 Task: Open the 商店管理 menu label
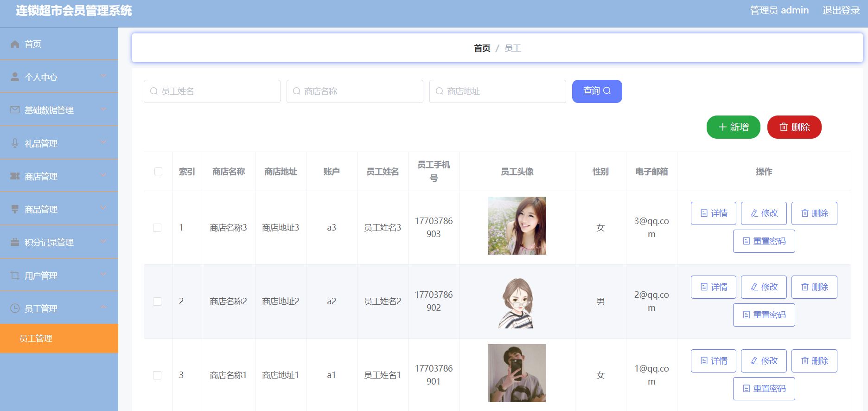[41, 177]
